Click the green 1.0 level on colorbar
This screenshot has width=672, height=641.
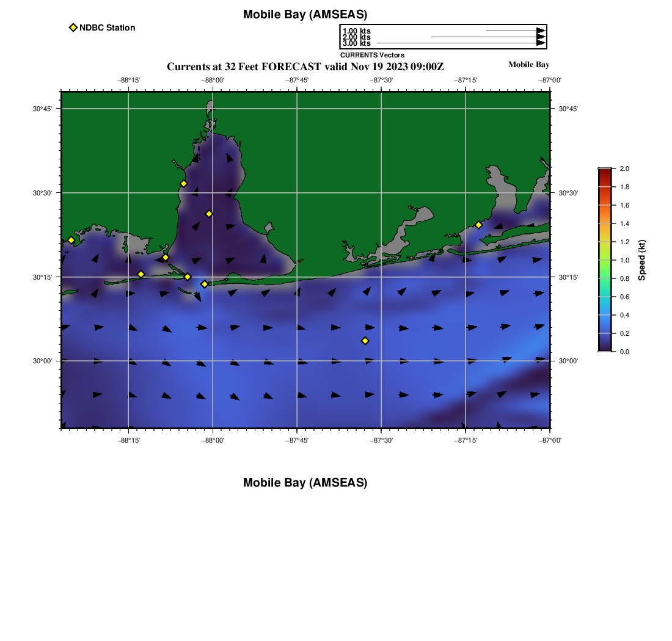coord(604,260)
